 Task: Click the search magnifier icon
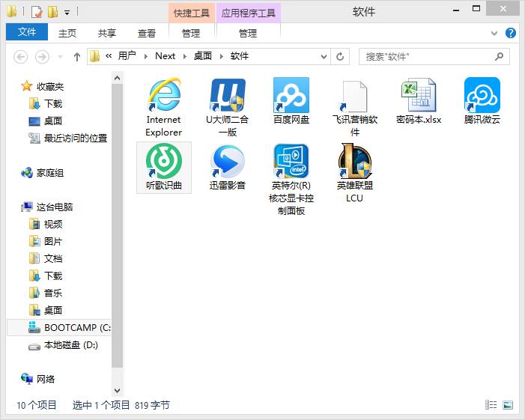tap(499, 57)
